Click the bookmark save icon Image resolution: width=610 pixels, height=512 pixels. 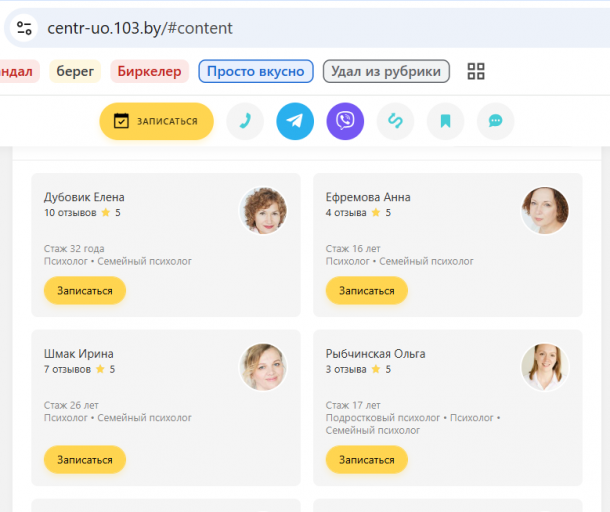[x=445, y=121]
